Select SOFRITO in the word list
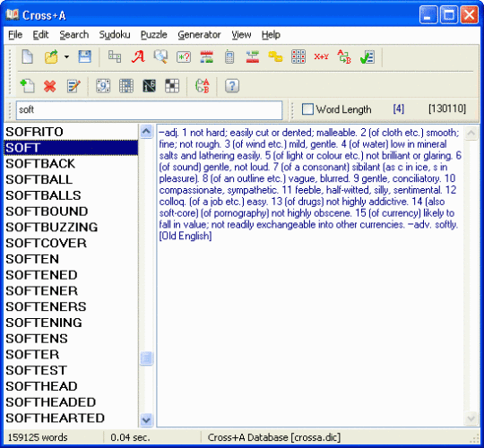Viewport: 484px width, 448px height. 71,132
